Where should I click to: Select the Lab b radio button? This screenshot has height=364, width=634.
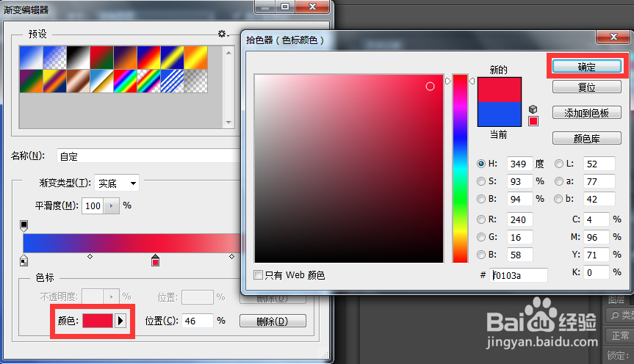click(559, 199)
